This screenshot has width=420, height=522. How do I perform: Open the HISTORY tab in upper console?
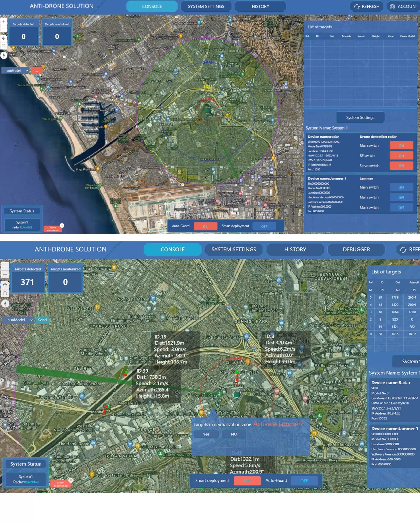click(x=260, y=6)
